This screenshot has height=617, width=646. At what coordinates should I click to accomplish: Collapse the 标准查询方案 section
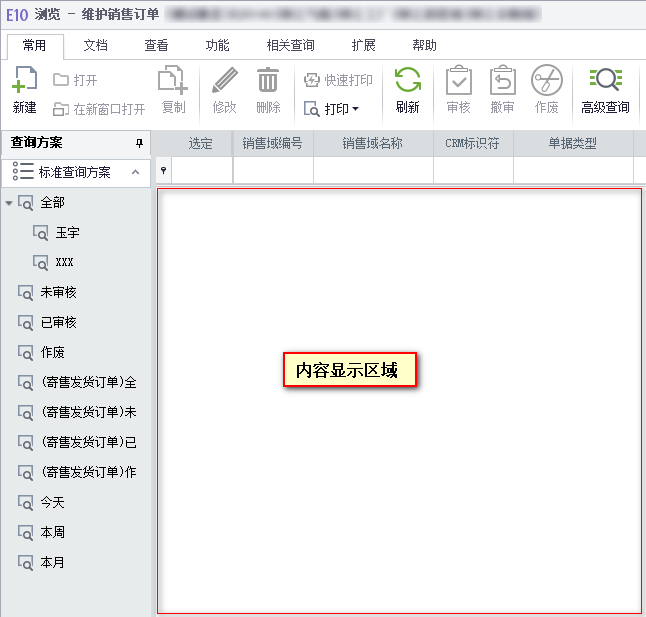(136, 172)
